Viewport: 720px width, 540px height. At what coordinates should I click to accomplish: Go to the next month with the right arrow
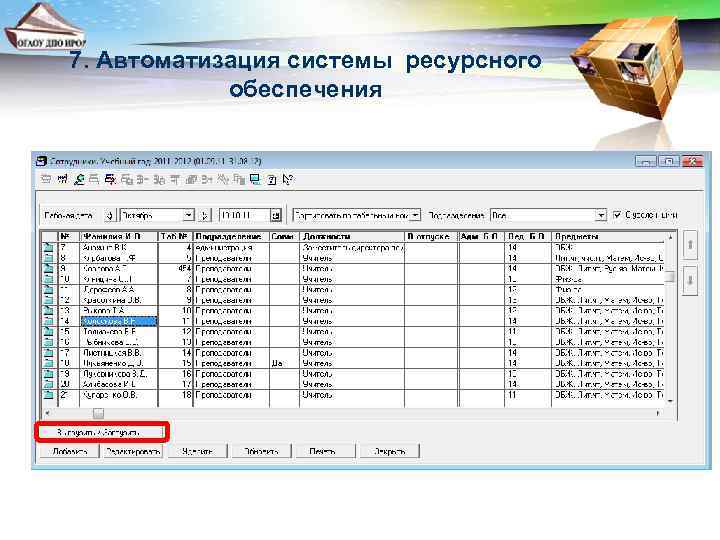(204, 215)
